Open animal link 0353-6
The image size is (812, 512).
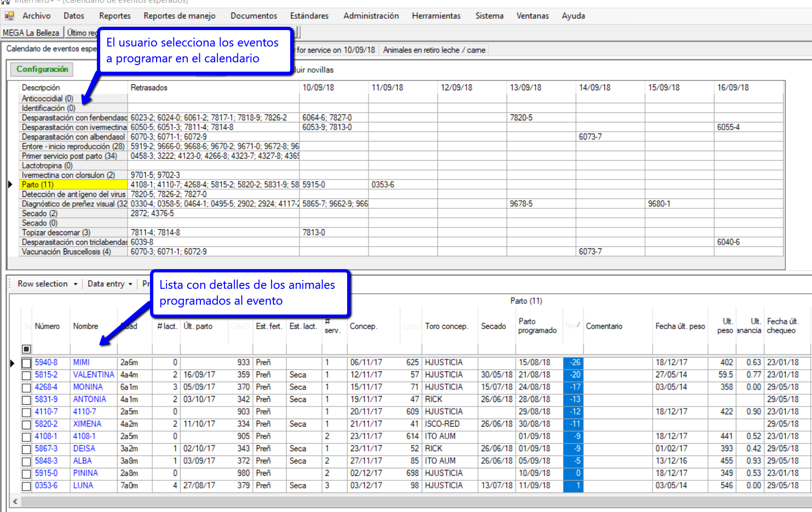click(x=46, y=485)
